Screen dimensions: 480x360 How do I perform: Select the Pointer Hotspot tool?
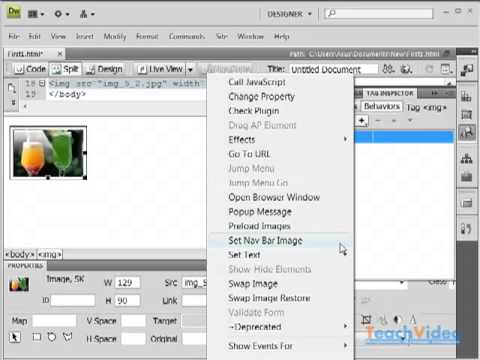tap(14, 337)
